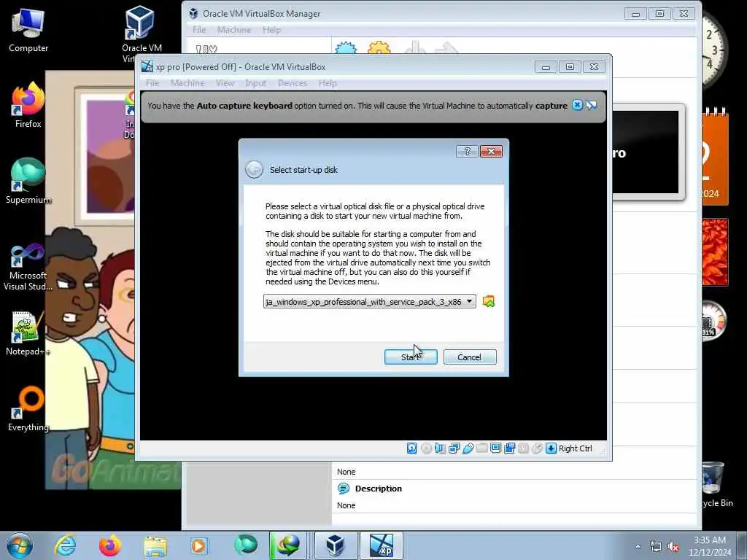Click the help question mark button in dialog
This screenshot has width=747, height=560.
coord(467,152)
